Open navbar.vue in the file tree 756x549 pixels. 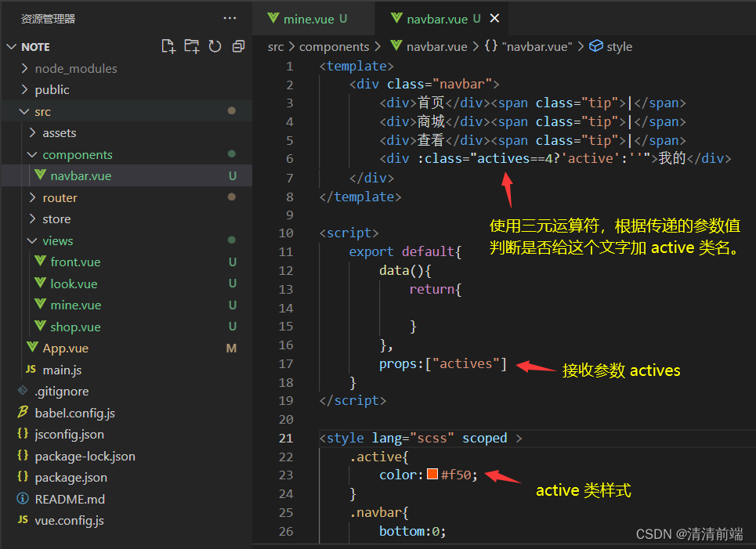tap(126, 176)
